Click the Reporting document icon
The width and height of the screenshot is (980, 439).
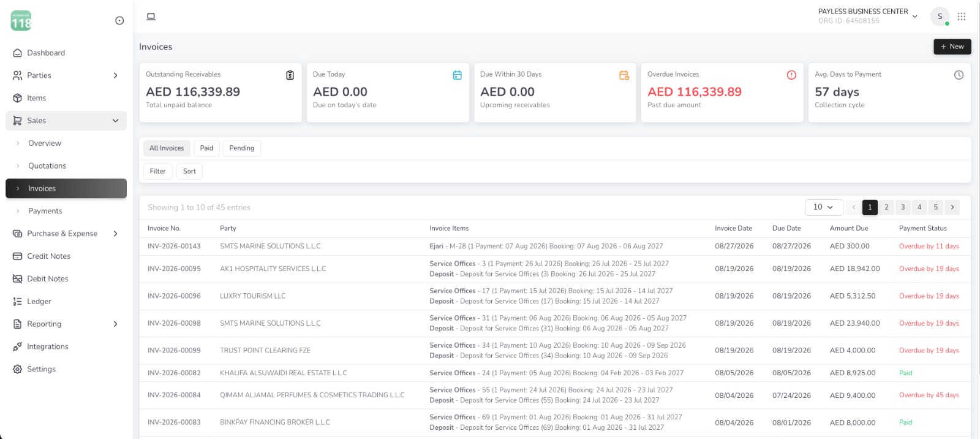tap(17, 324)
